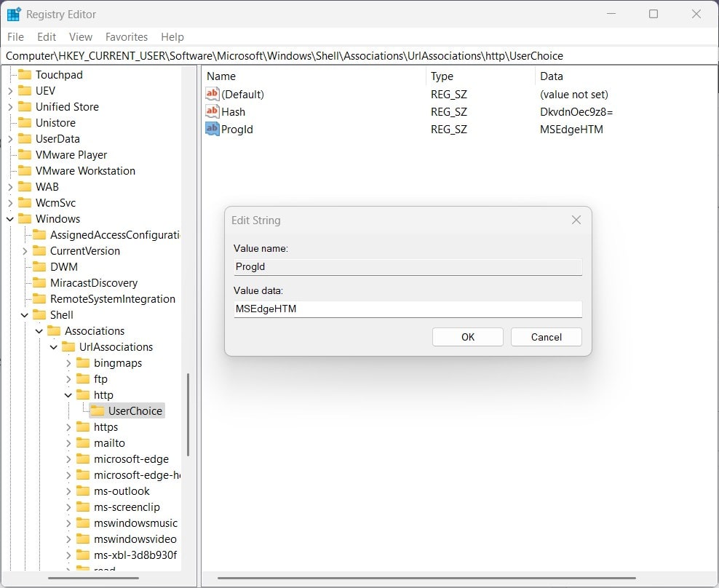Click the ab icon next to ProgId
This screenshot has width=719, height=588.
212,129
